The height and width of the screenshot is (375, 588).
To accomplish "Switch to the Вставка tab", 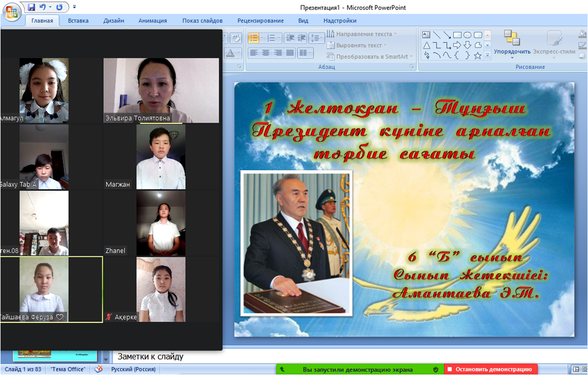I will pyautogui.click(x=78, y=21).
